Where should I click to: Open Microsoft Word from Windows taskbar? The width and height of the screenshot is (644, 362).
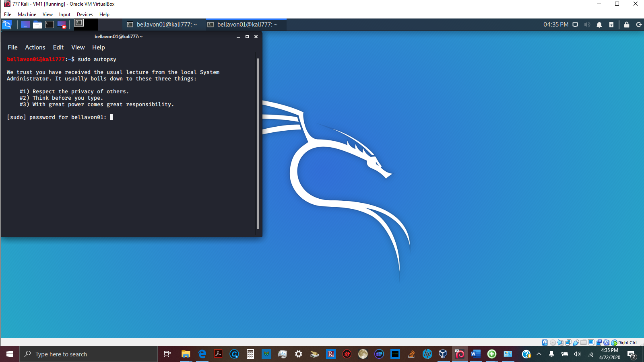(x=476, y=354)
